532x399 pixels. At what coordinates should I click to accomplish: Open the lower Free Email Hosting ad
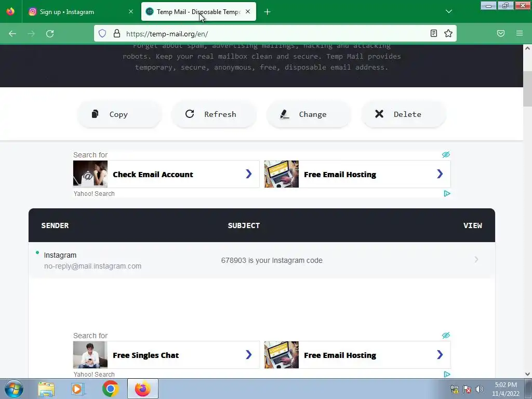pyautogui.click(x=357, y=355)
